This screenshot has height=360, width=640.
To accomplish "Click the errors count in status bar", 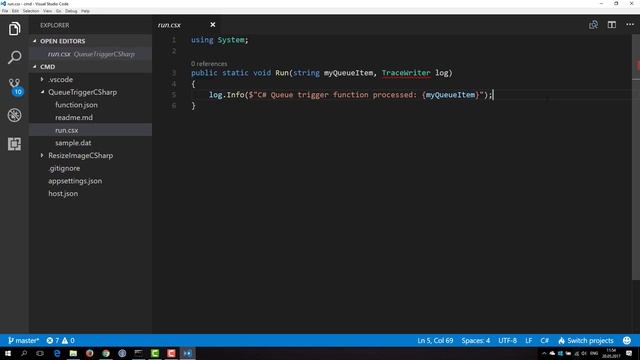I will [52, 340].
